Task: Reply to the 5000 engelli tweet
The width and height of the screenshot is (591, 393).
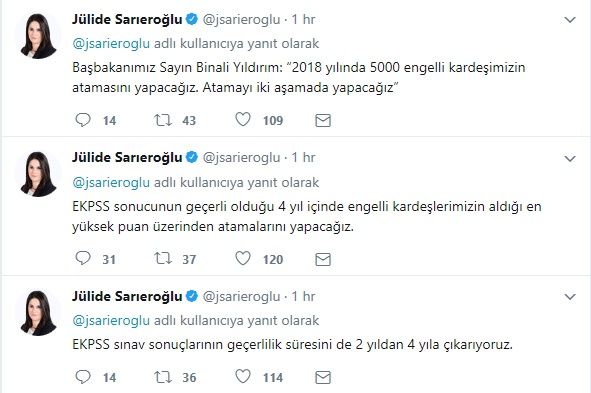Action: tap(83, 120)
